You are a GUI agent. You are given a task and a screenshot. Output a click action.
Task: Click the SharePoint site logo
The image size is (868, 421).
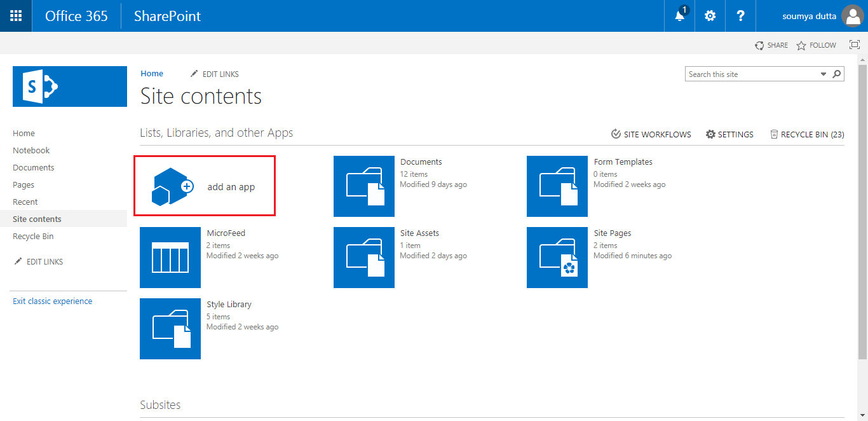[x=70, y=86]
